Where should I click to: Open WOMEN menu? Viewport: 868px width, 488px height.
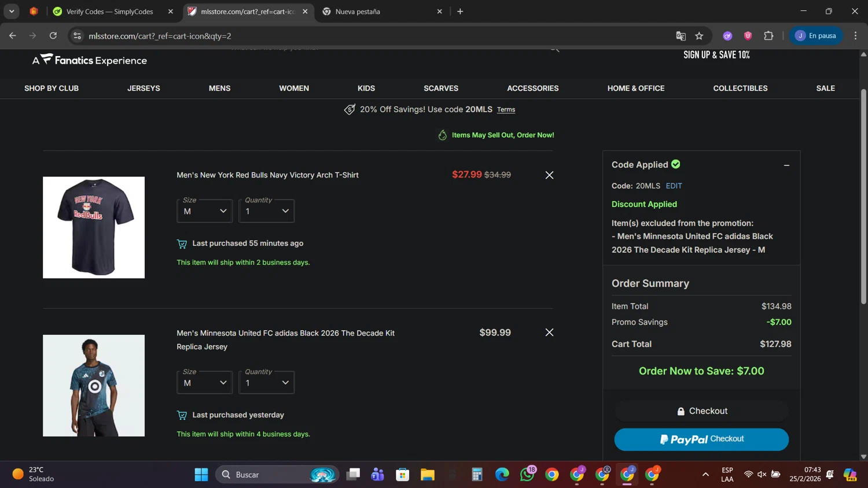(294, 88)
